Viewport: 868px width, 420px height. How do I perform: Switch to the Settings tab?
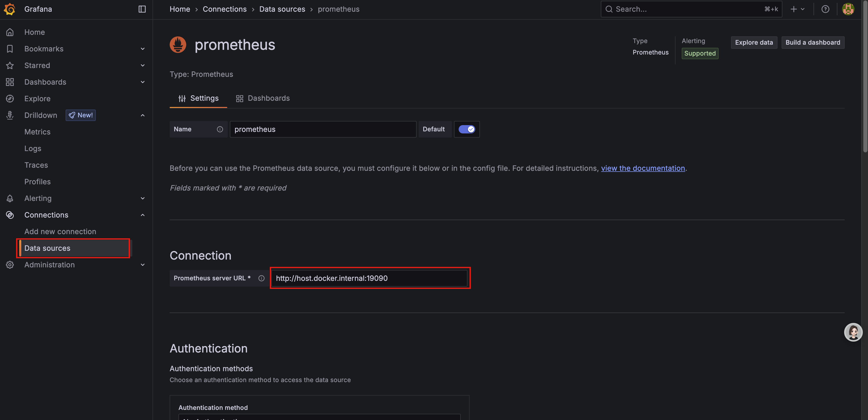198,98
